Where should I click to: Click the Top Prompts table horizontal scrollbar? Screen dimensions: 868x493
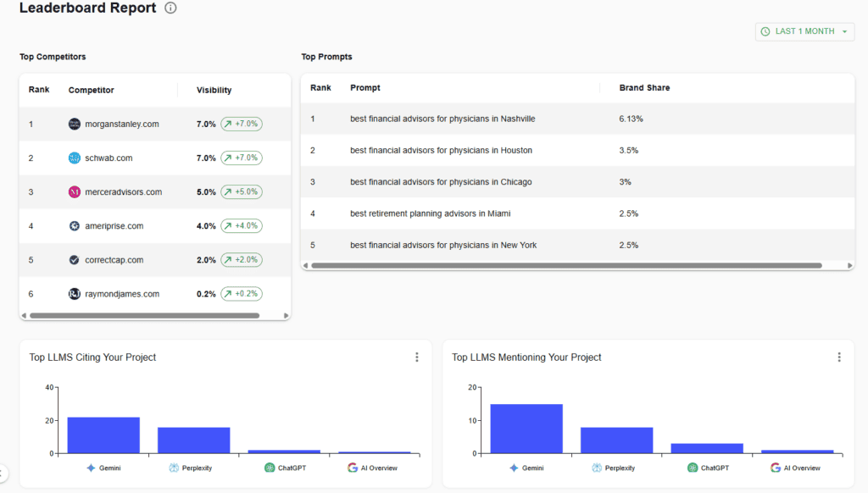(566, 266)
